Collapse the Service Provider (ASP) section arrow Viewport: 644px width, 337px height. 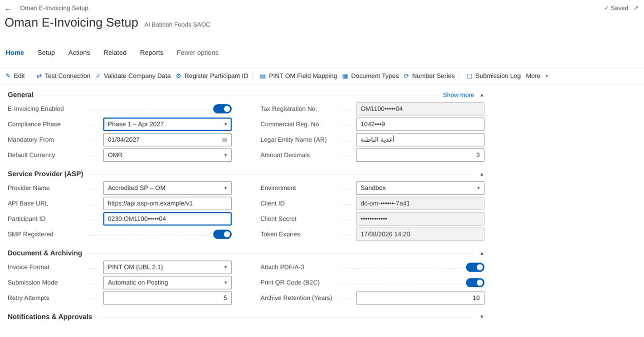pyautogui.click(x=482, y=174)
